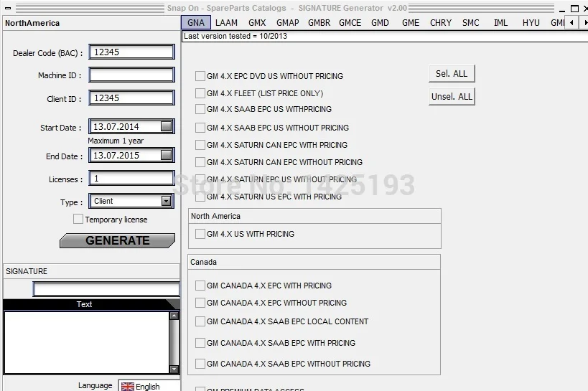Click the Text area vertical scrollbar track
This screenshot has height=391, width=588.
pyautogui.click(x=174, y=342)
